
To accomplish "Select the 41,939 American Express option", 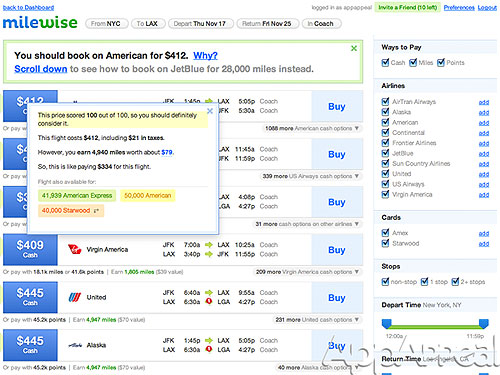I will [77, 196].
